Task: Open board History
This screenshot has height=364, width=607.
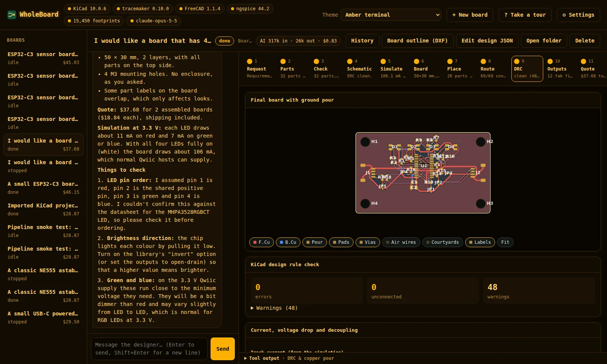Action: pos(362,41)
